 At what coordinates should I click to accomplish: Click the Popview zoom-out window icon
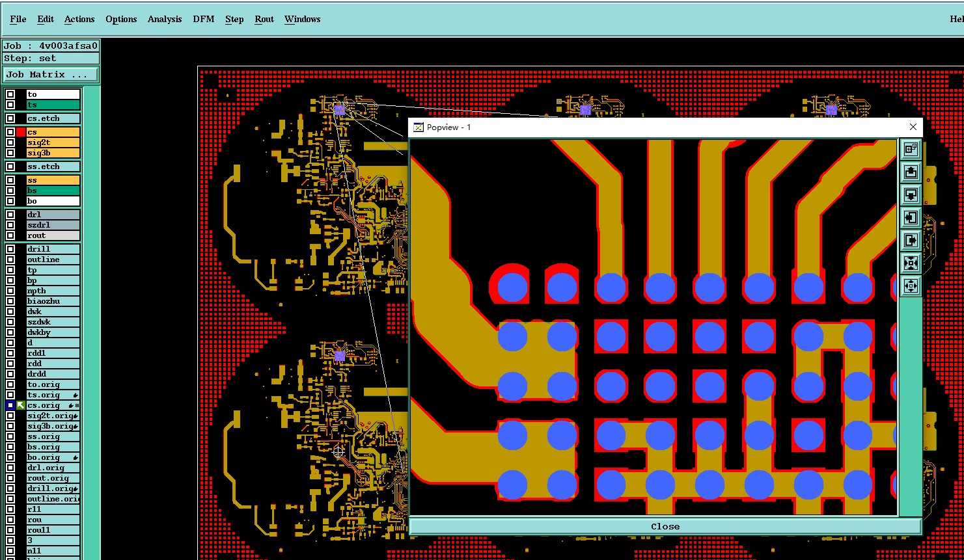click(911, 149)
